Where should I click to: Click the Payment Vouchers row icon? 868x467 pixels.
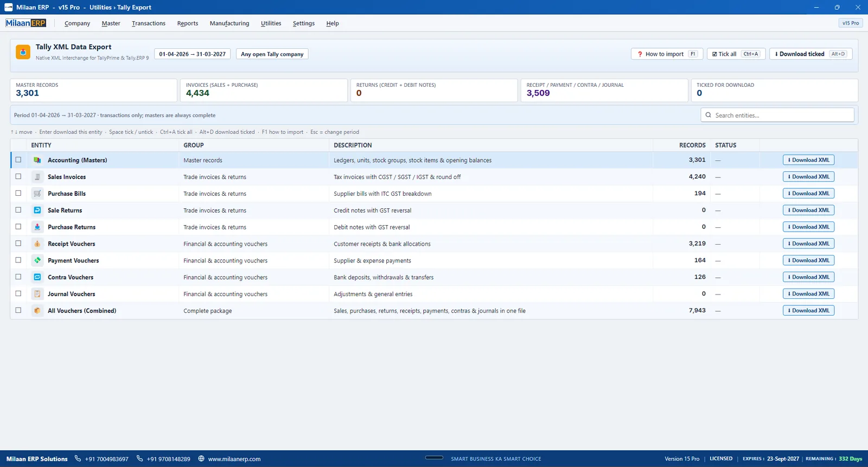point(37,260)
